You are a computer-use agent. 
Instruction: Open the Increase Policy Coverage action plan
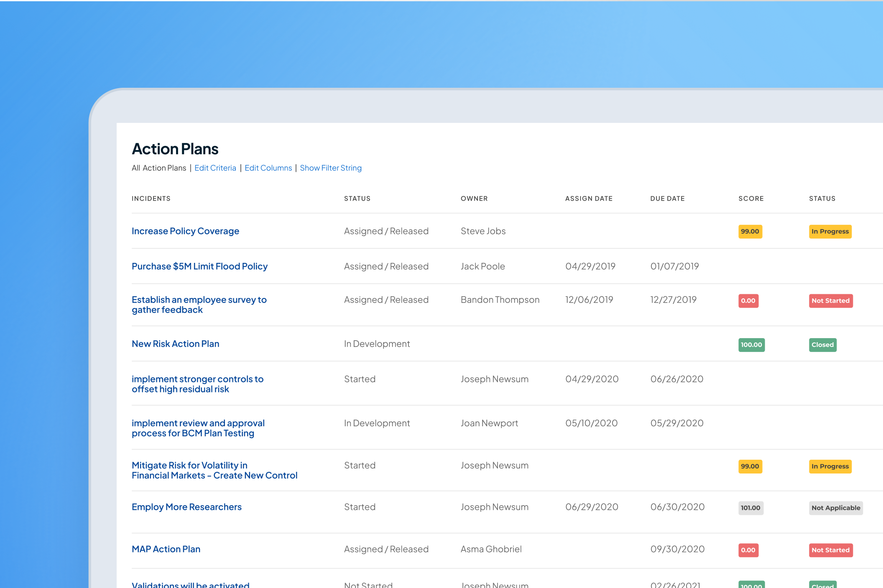pyautogui.click(x=185, y=231)
